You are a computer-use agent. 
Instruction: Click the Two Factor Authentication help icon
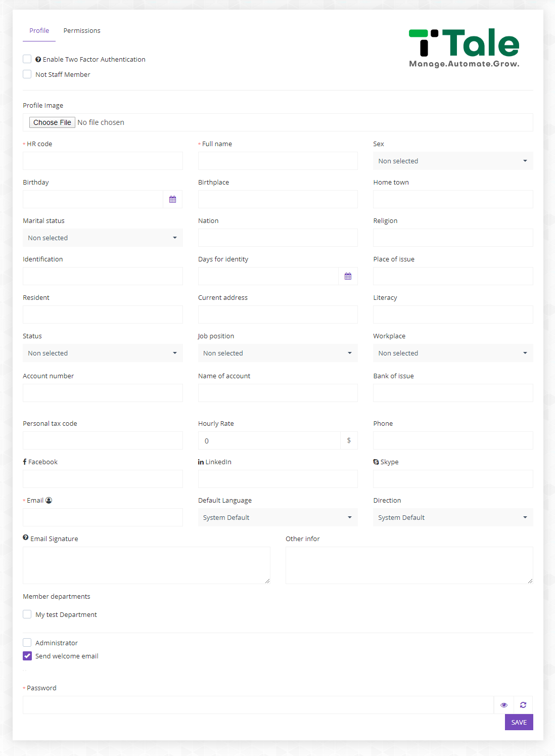(38, 60)
